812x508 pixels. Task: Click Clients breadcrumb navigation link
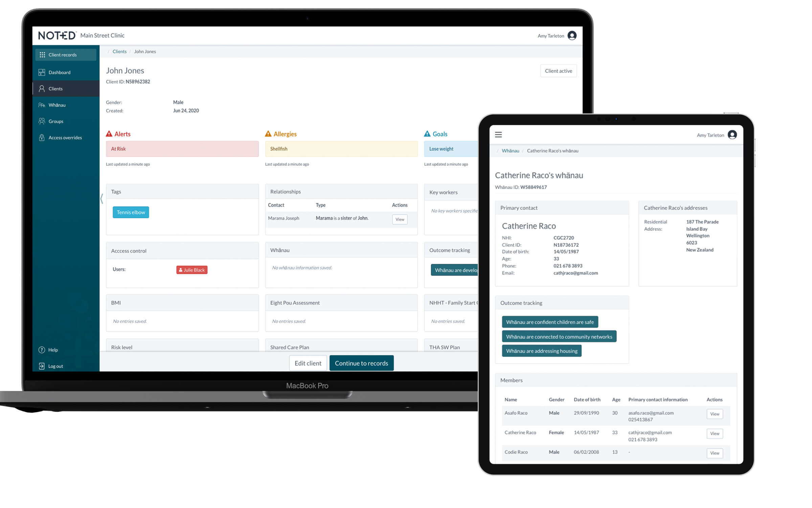pyautogui.click(x=119, y=51)
